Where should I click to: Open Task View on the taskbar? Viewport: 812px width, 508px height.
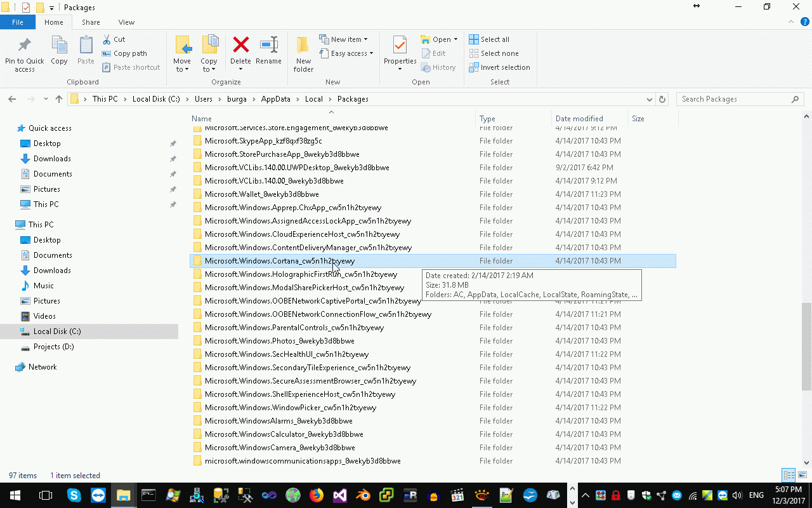[x=45, y=495]
